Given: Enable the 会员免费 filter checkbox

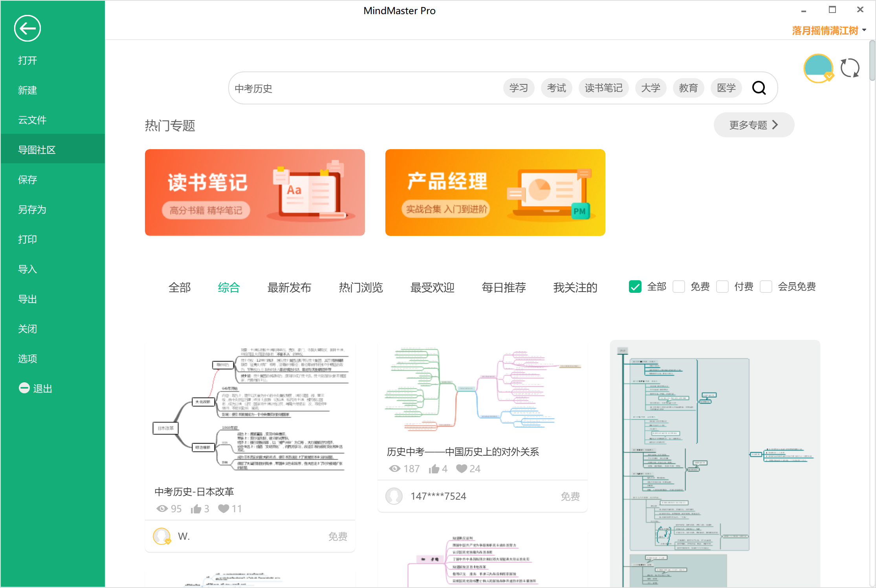Looking at the screenshot, I should pyautogui.click(x=766, y=287).
